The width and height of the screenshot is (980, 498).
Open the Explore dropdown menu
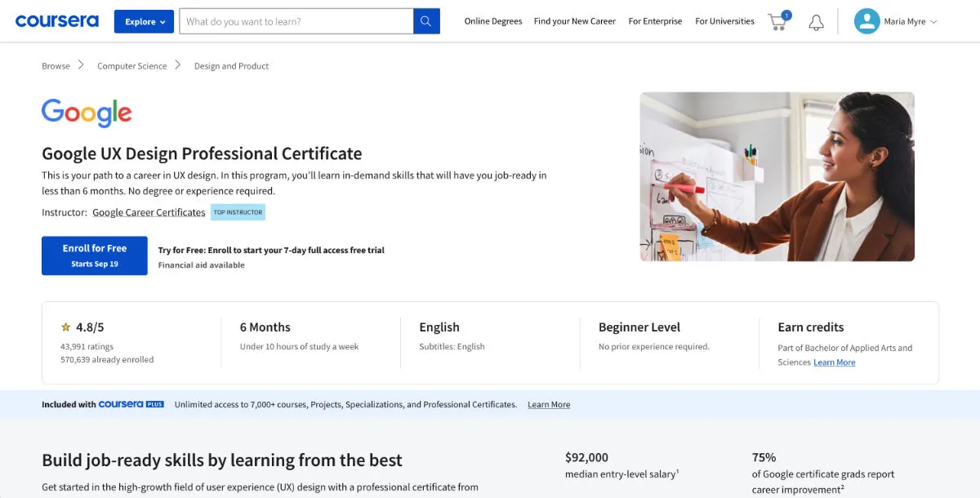pyautogui.click(x=144, y=21)
